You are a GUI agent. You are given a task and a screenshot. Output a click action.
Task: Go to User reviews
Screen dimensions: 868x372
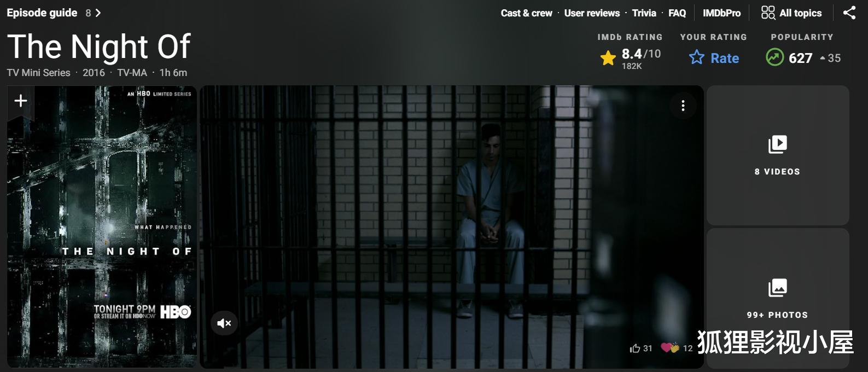coord(592,13)
